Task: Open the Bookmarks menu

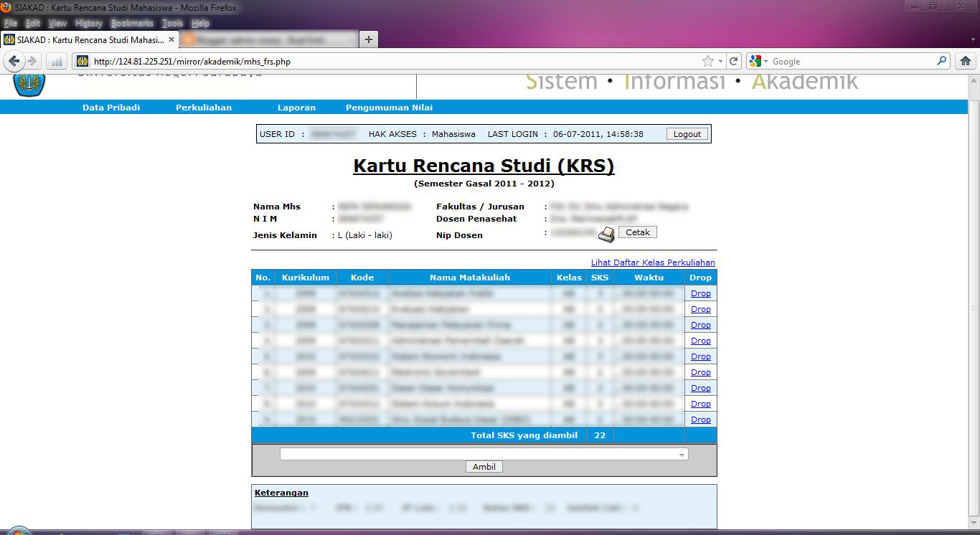Action: pyautogui.click(x=131, y=23)
